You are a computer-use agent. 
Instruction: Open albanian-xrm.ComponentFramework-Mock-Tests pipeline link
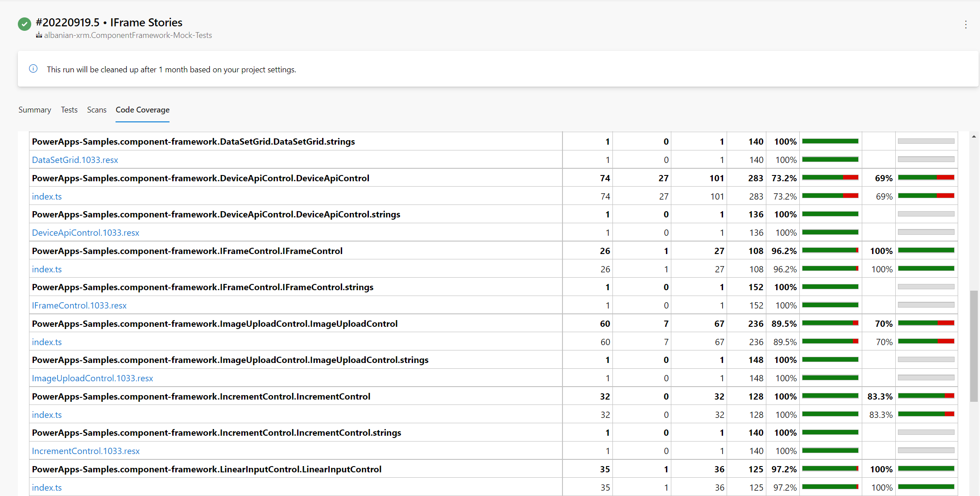point(128,35)
